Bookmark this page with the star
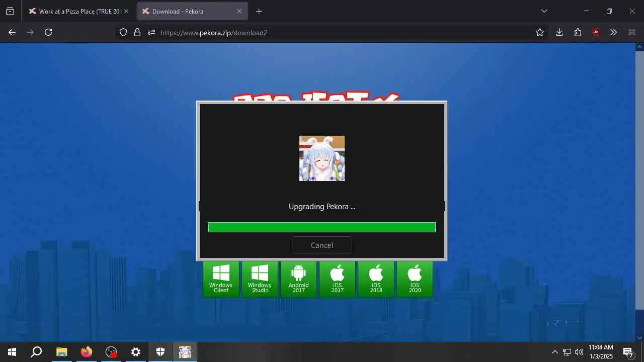The height and width of the screenshot is (362, 644). [540, 32]
